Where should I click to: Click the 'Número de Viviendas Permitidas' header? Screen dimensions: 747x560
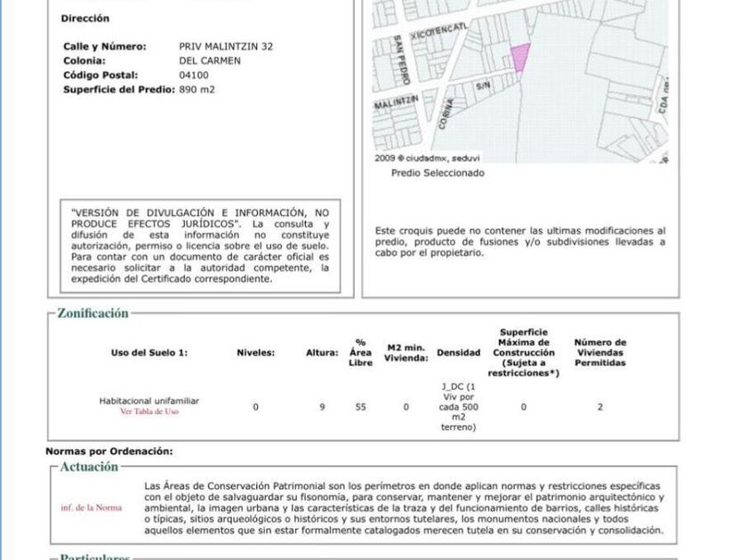[600, 352]
